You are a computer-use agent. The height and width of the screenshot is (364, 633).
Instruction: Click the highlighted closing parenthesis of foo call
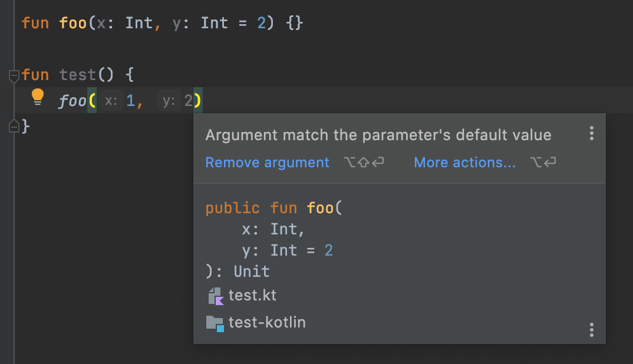coord(198,101)
